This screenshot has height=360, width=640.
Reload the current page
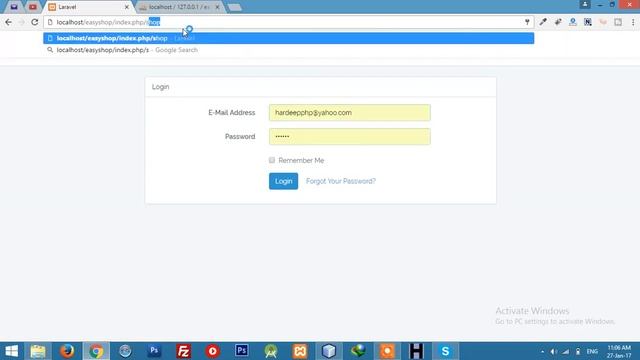coord(35,22)
